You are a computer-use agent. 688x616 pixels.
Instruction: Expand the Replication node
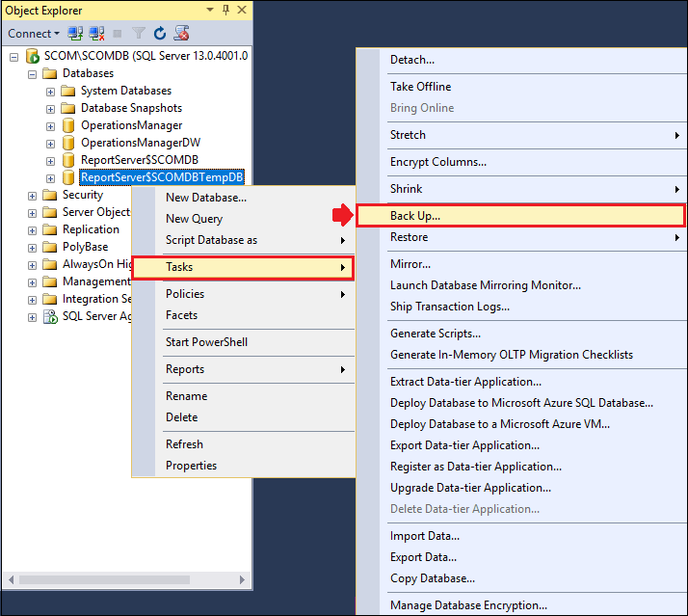(32, 230)
